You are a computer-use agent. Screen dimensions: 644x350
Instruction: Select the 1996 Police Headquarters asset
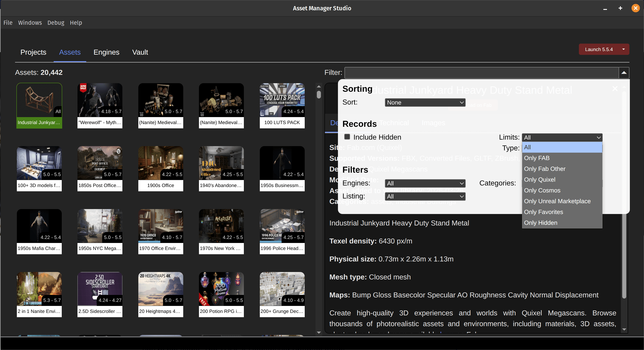point(282,232)
